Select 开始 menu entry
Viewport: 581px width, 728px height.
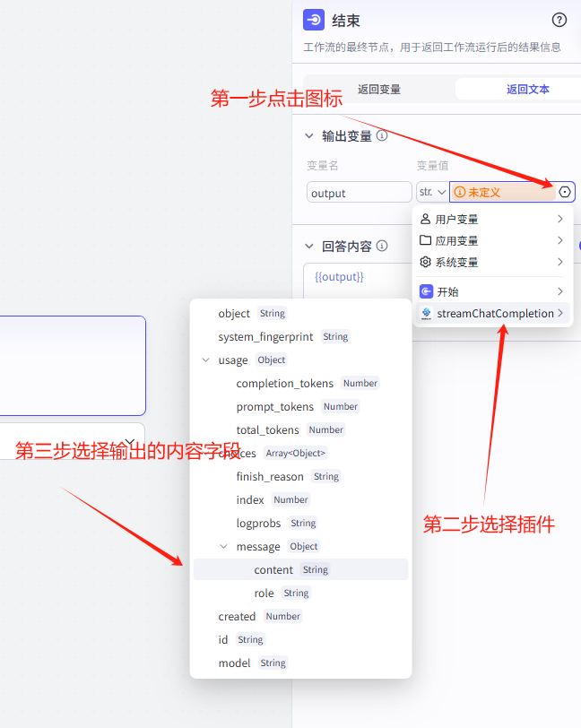492,291
